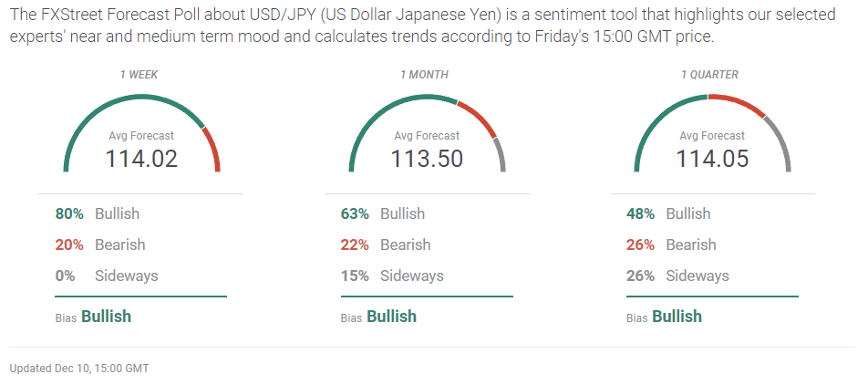
Task: Click the 1 Quarter average forecast value 114.05
Action: 712,159
